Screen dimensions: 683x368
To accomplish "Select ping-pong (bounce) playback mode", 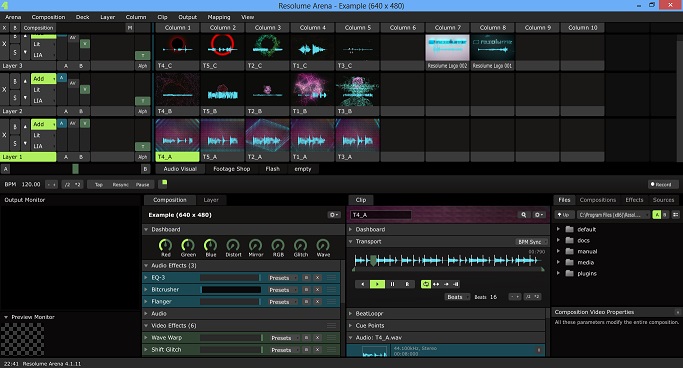I will [436, 284].
